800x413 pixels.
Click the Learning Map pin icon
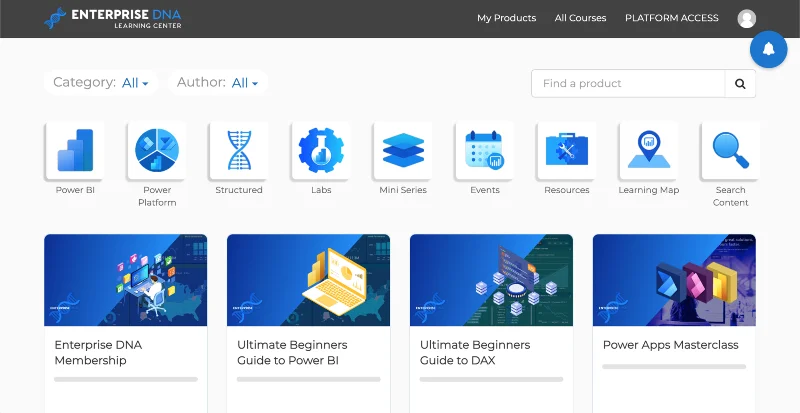click(649, 150)
